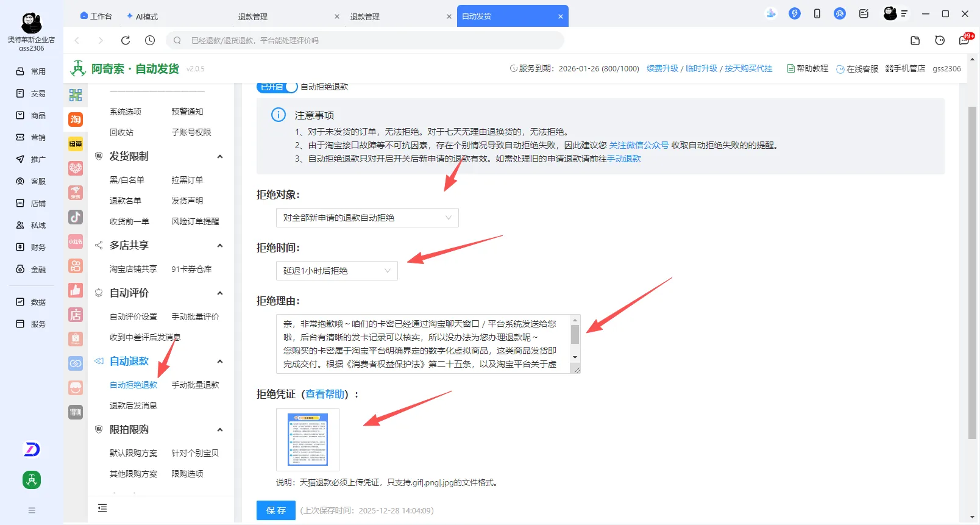The height and width of the screenshot is (525, 980).
Task: Switch to the 工作台 tab
Action: pos(96,16)
